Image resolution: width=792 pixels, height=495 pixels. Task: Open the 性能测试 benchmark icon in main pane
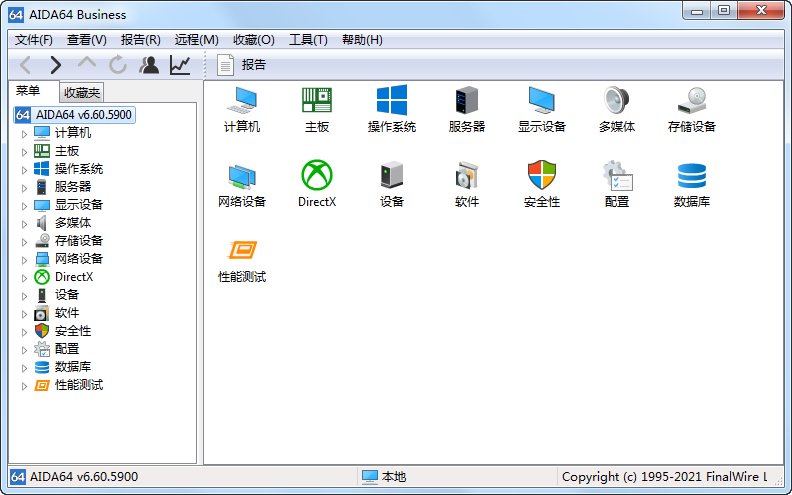click(x=242, y=260)
